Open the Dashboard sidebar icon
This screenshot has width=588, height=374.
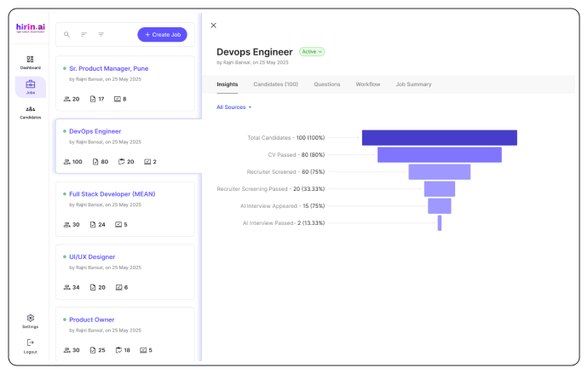[31, 60]
